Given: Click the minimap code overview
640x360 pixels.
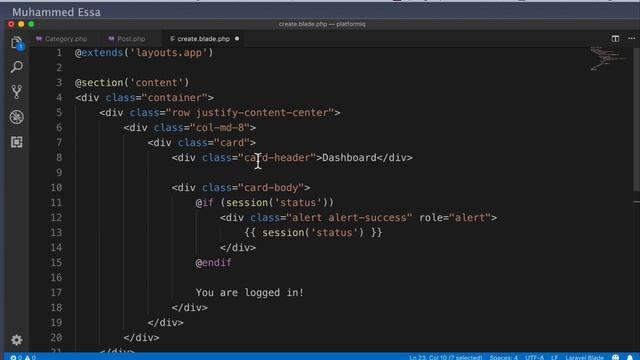Looking at the screenshot, I should (x=607, y=59).
